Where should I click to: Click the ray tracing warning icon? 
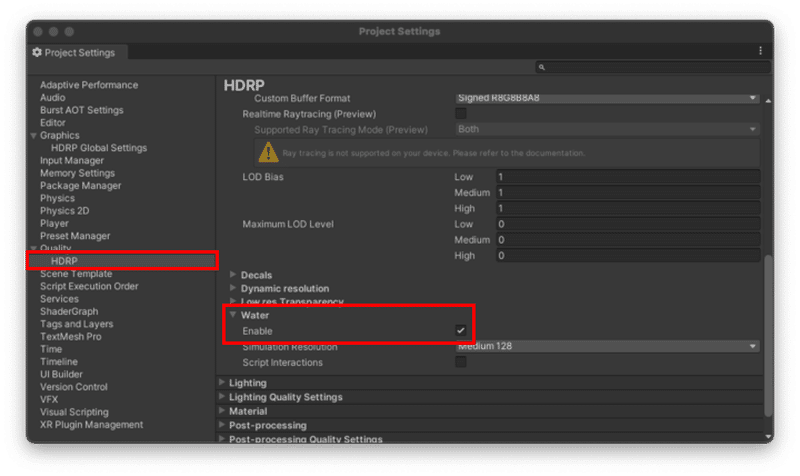pyautogui.click(x=268, y=153)
